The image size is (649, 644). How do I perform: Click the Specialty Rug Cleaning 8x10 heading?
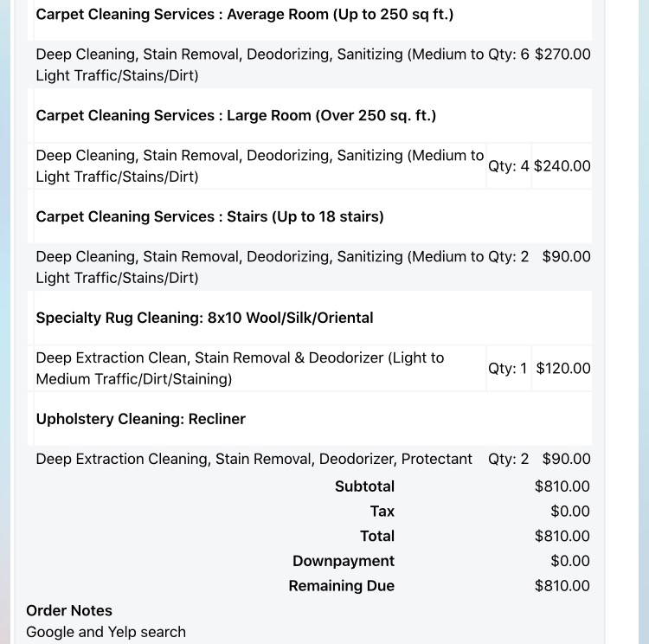click(x=204, y=319)
